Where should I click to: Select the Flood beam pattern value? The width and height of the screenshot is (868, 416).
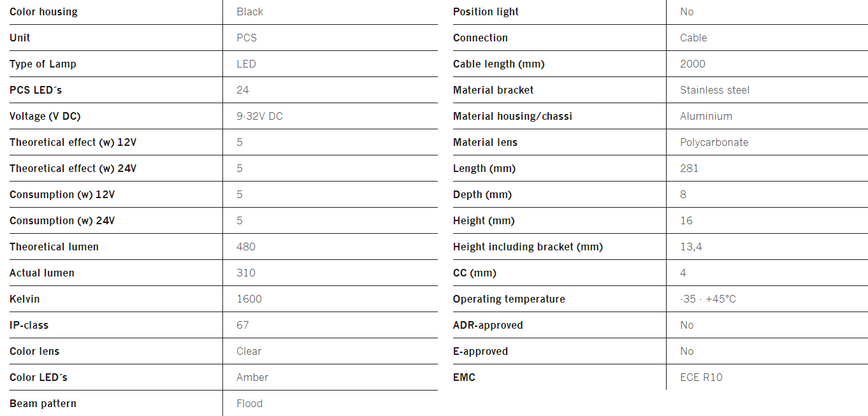[x=249, y=403]
